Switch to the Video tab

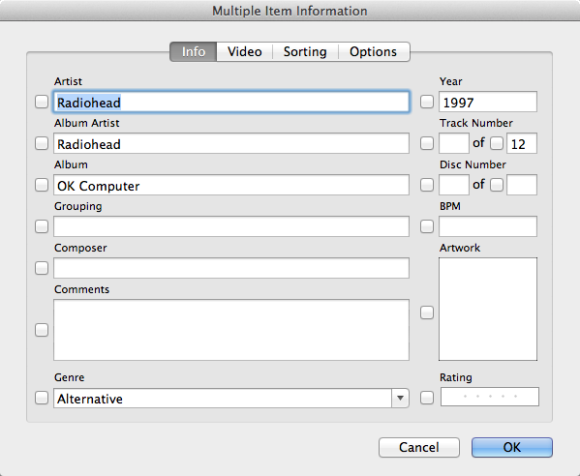pos(245,52)
